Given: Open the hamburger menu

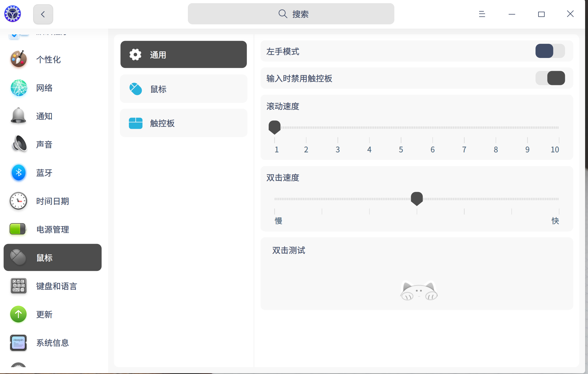Looking at the screenshot, I should coord(482,14).
